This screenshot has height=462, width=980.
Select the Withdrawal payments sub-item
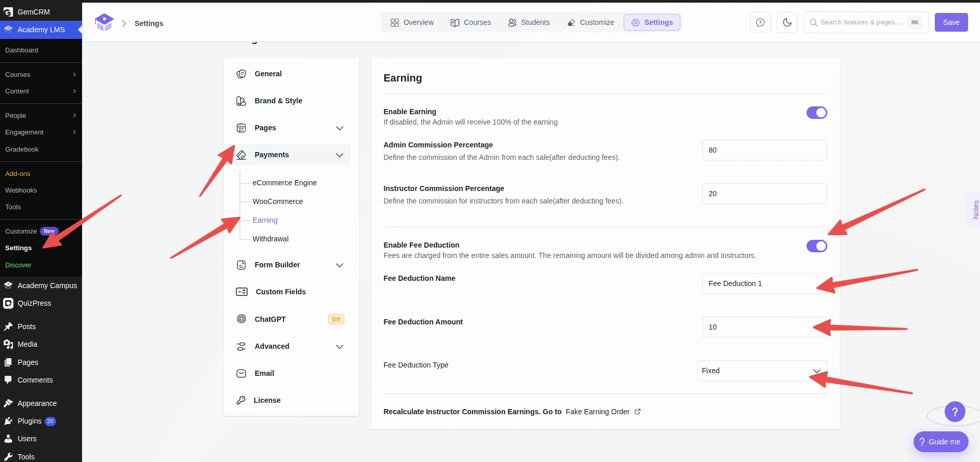[x=271, y=239]
